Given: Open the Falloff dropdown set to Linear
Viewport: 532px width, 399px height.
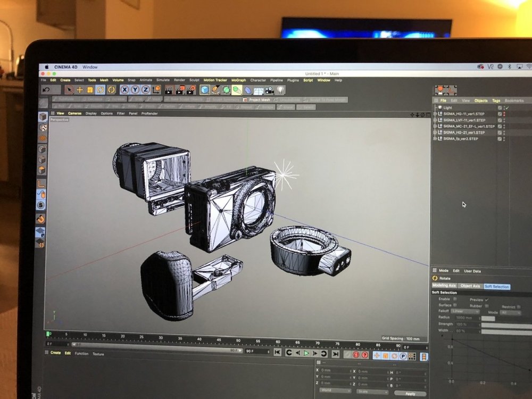Looking at the screenshot, I should coord(465,312).
